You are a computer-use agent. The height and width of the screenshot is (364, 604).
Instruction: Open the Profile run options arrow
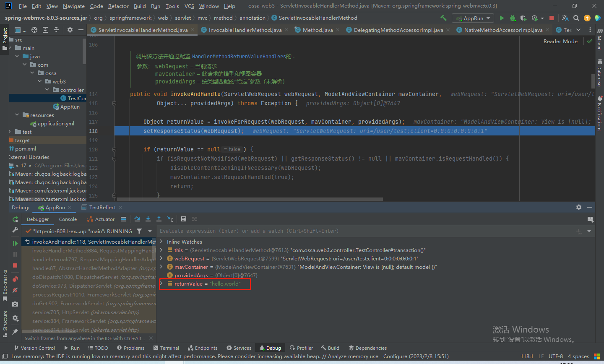tap(542, 18)
